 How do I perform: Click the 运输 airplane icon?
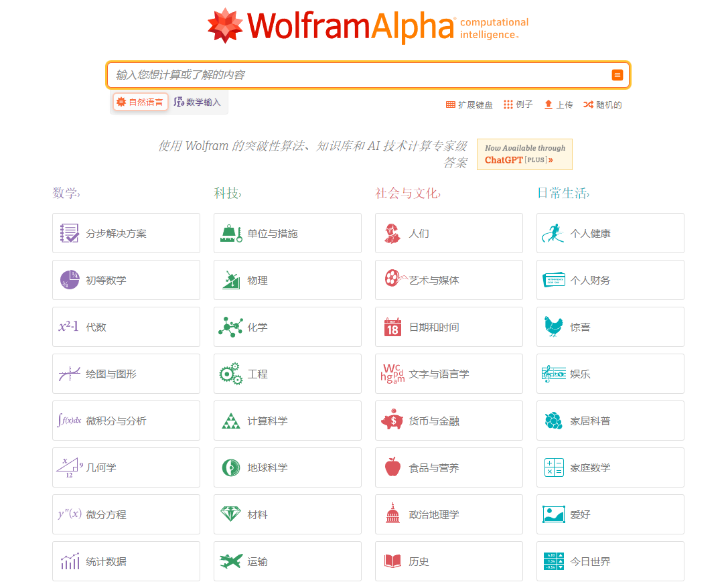pos(231,561)
